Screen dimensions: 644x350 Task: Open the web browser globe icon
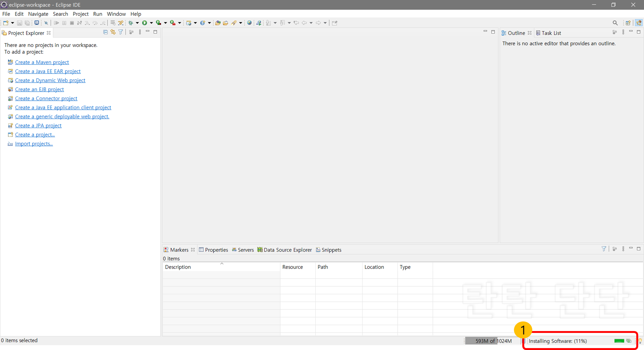pyautogui.click(x=249, y=23)
